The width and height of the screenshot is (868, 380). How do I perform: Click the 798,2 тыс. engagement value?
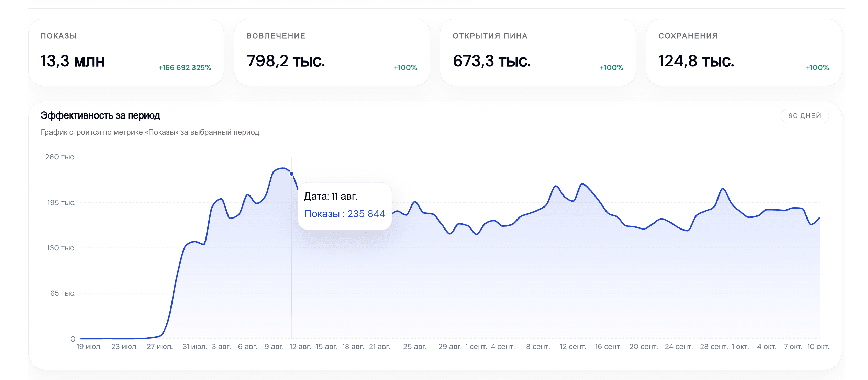[x=286, y=61]
